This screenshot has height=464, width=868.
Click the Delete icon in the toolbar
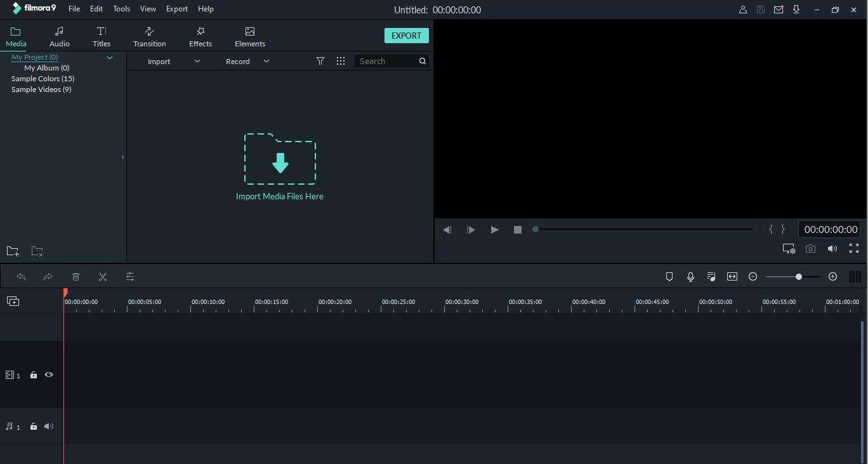point(76,277)
